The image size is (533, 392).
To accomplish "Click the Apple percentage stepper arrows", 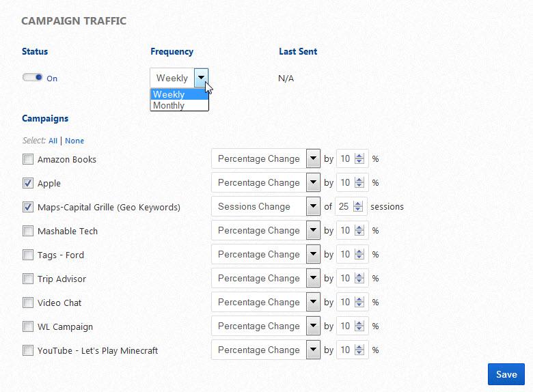I will tap(359, 183).
